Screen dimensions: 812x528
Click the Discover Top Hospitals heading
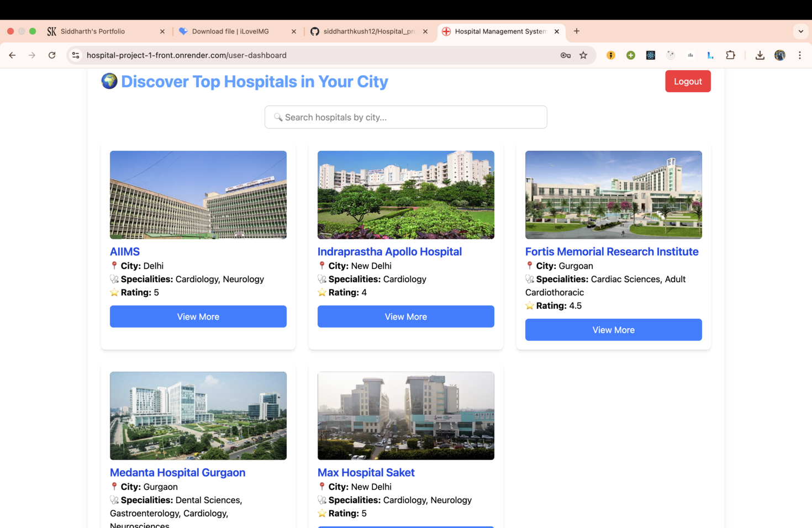pos(255,82)
